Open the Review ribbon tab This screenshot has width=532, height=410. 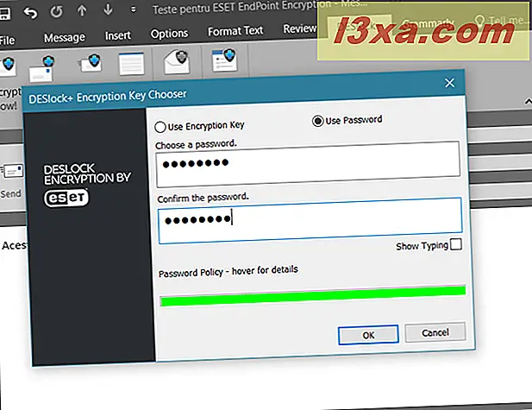point(300,28)
